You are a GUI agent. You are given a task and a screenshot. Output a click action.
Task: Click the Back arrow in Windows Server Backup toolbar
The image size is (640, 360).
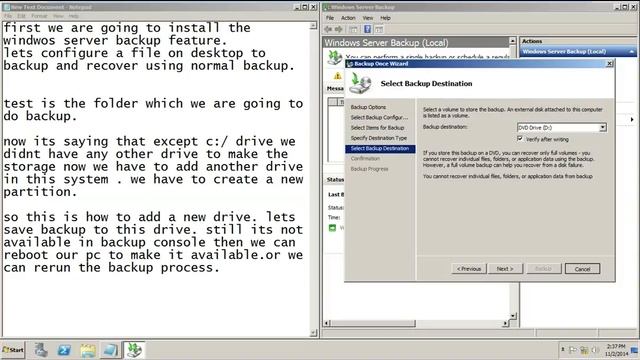[x=327, y=29]
